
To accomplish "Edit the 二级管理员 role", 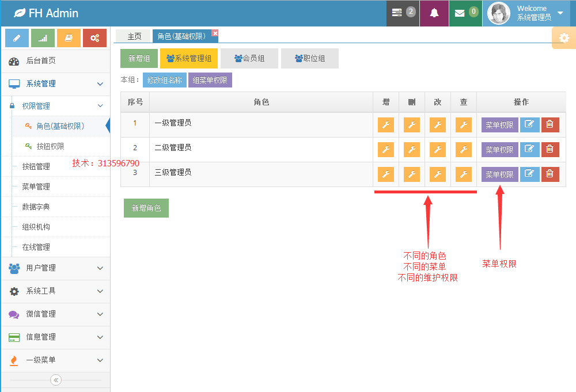I will coord(530,150).
